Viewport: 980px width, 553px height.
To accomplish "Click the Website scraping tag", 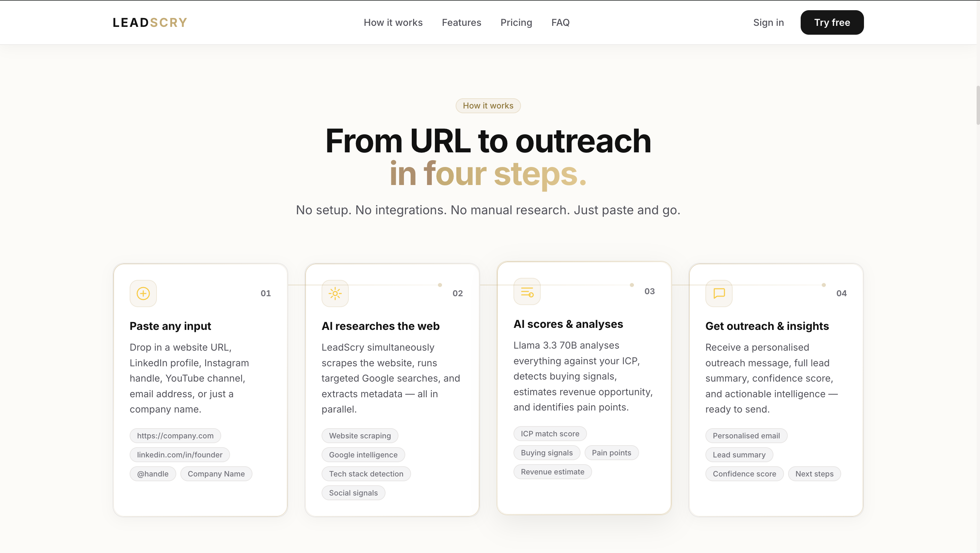I will click(360, 435).
